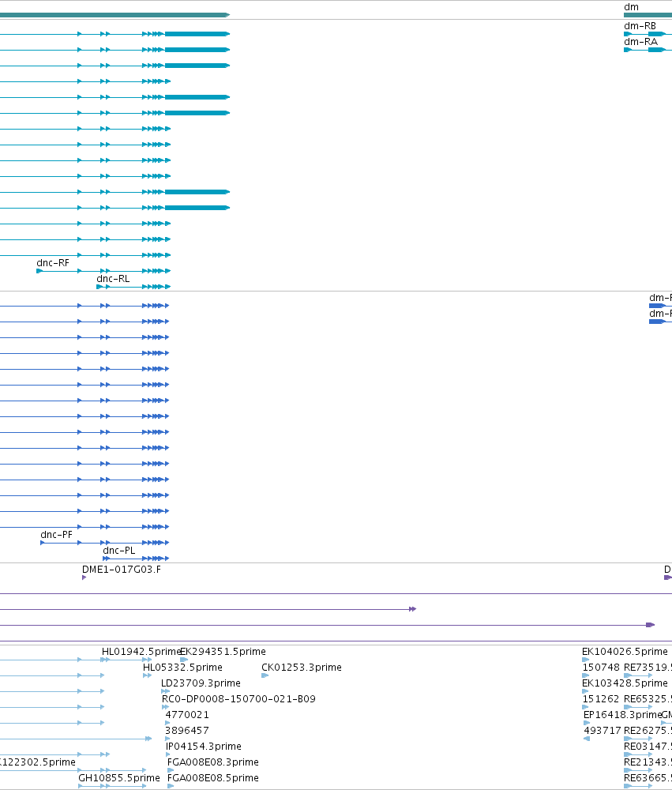Click the 151262 feature label

click(601, 699)
